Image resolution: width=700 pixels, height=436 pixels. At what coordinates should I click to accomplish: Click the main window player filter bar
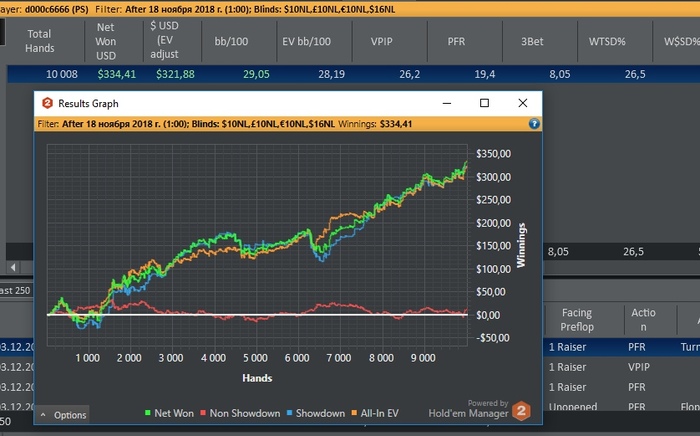coord(350,9)
